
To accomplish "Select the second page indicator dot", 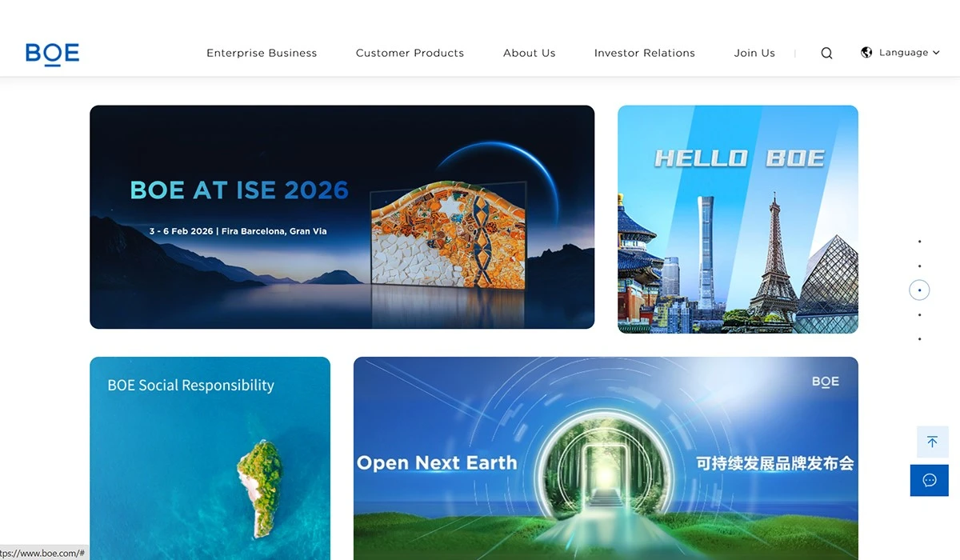I will (x=919, y=266).
